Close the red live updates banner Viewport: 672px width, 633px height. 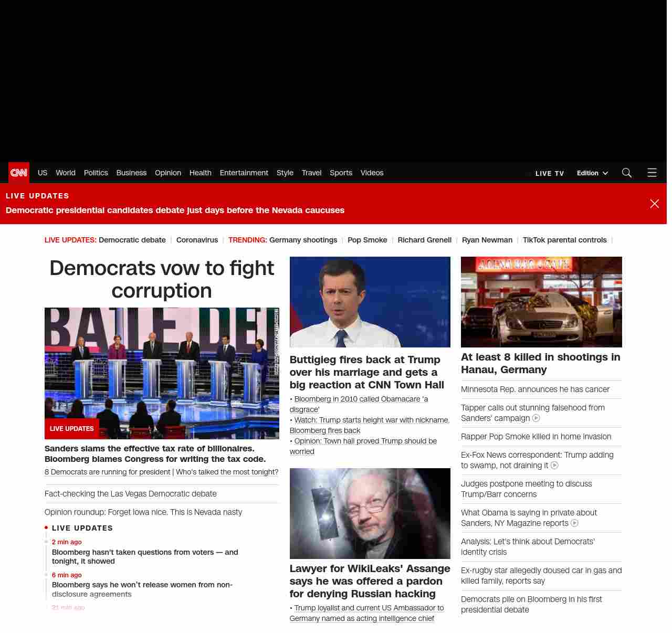(654, 204)
